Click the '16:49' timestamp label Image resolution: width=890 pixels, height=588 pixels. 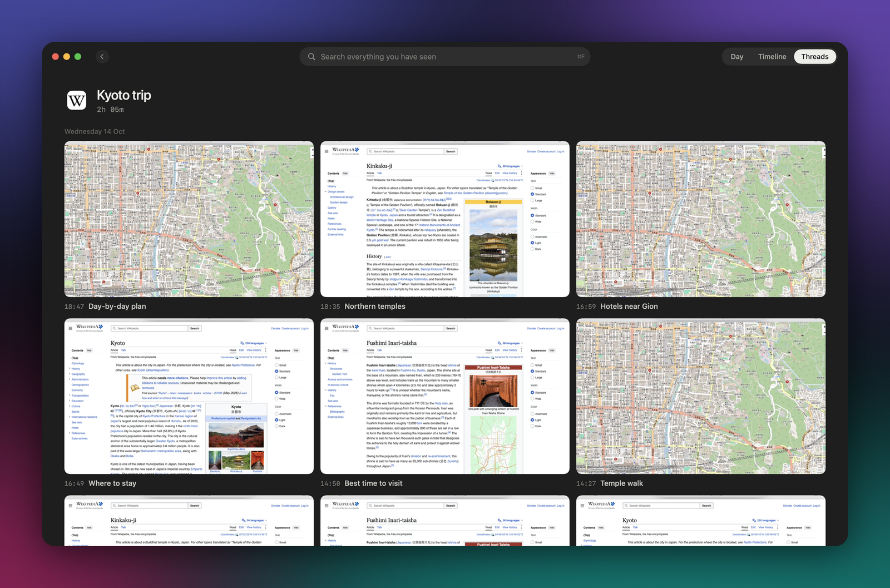pyautogui.click(x=74, y=483)
